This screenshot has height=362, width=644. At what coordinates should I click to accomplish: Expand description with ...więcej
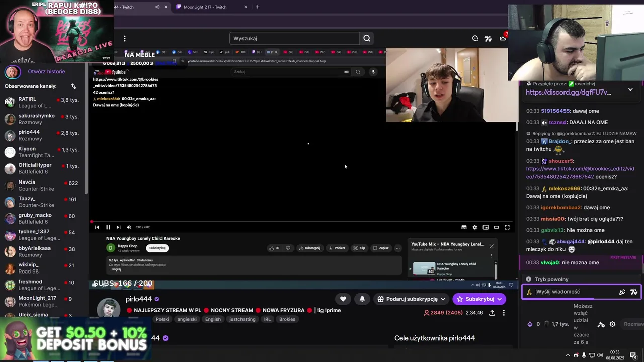(115, 269)
